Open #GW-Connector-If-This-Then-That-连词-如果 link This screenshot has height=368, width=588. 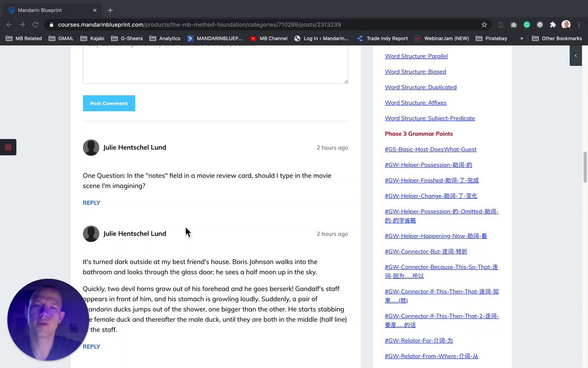(x=442, y=296)
